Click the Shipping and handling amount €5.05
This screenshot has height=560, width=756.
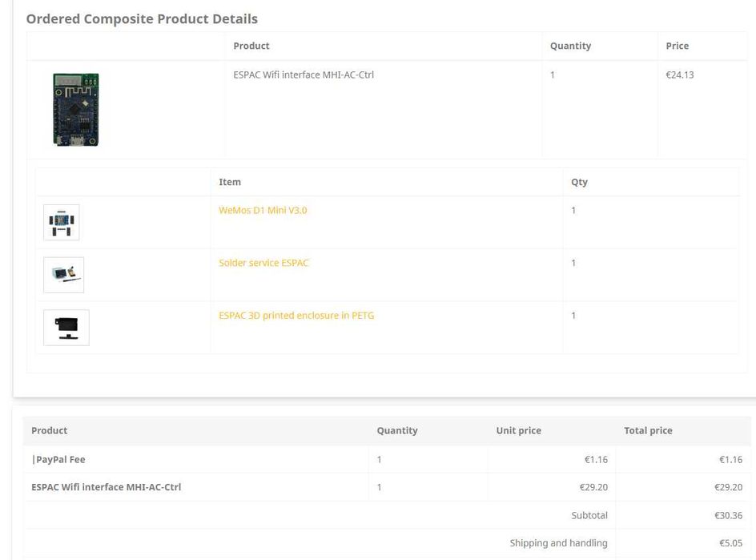(x=730, y=543)
